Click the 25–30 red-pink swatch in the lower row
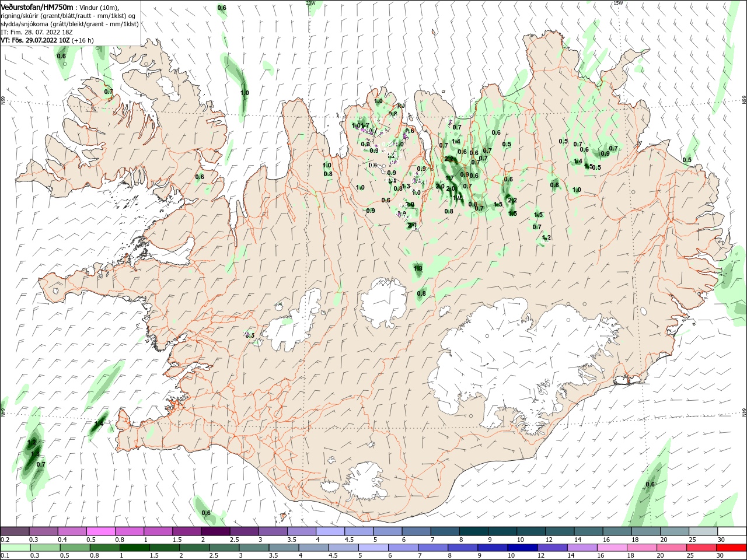 point(703,548)
